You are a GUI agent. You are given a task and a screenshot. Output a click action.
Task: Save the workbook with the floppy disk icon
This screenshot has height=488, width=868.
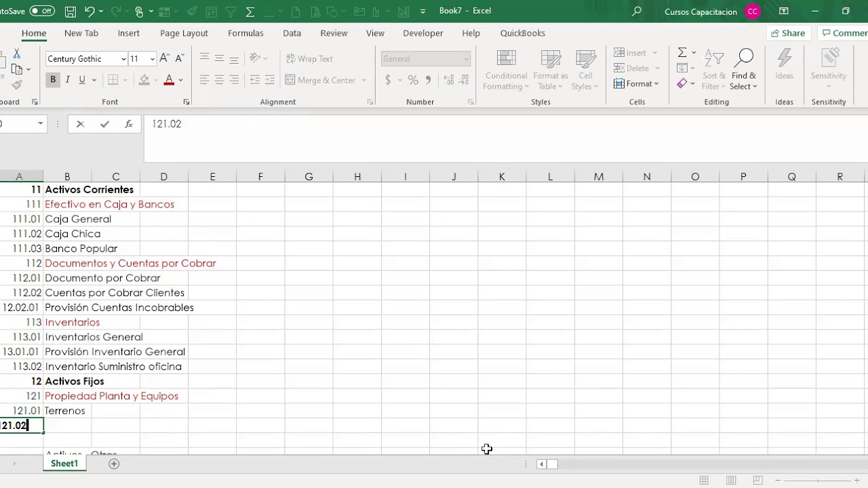click(71, 12)
